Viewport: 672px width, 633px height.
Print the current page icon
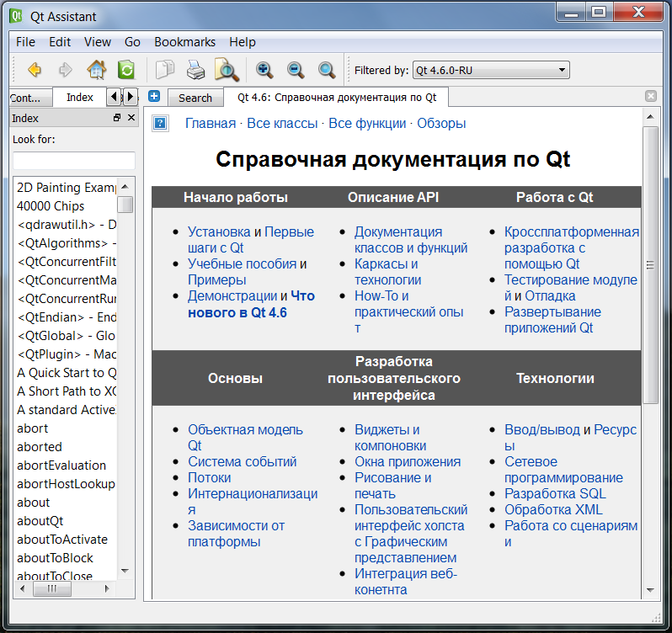pyautogui.click(x=195, y=69)
